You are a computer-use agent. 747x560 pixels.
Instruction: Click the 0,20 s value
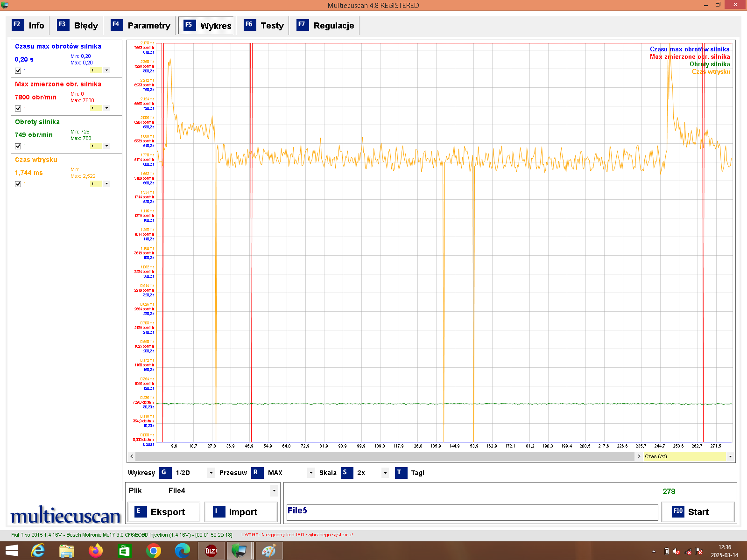point(24,59)
